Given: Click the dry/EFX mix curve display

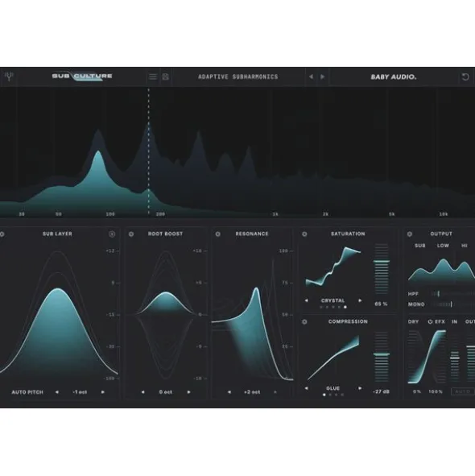Looking at the screenshot, I should pyautogui.click(x=427, y=357).
